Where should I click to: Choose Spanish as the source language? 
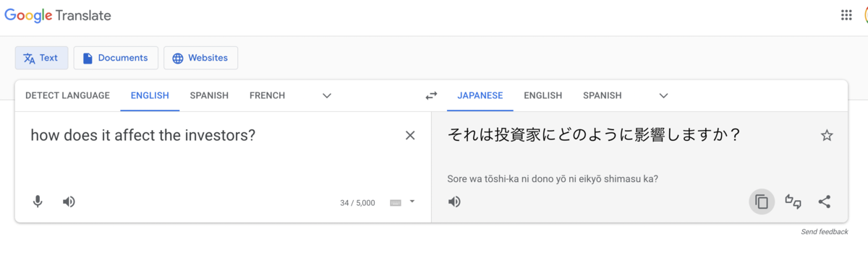click(209, 95)
